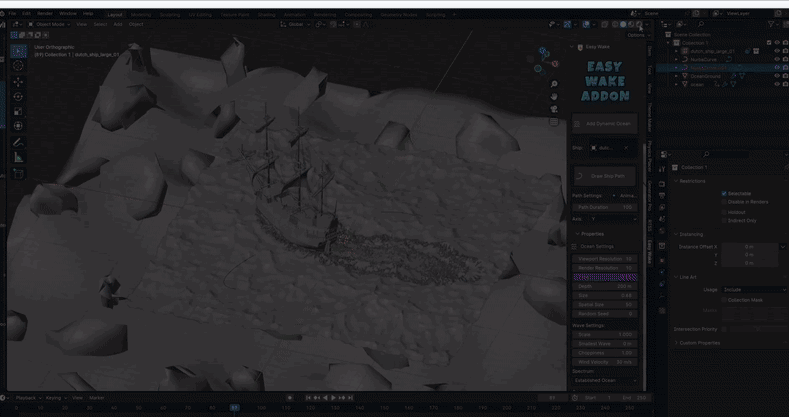Viewport: 789px width, 417px height.
Task: Switch to rendered viewport shading
Action: 639,24
